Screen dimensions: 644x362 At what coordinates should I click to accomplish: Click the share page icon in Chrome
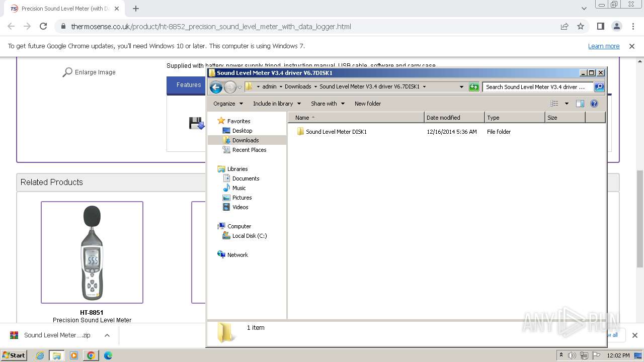(565, 27)
